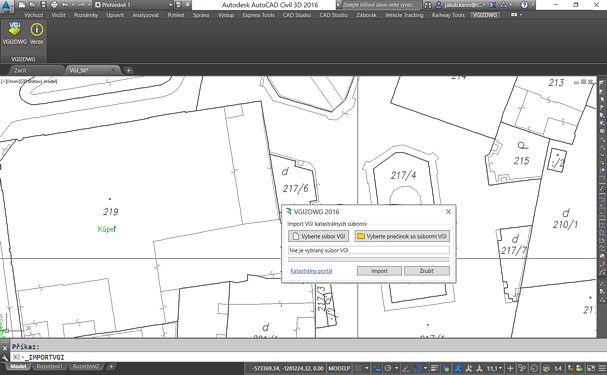Viewport: 607px width, 375px height.
Task: Click 'Vyberte priečinok so súbormi VGI' button
Action: pos(402,236)
